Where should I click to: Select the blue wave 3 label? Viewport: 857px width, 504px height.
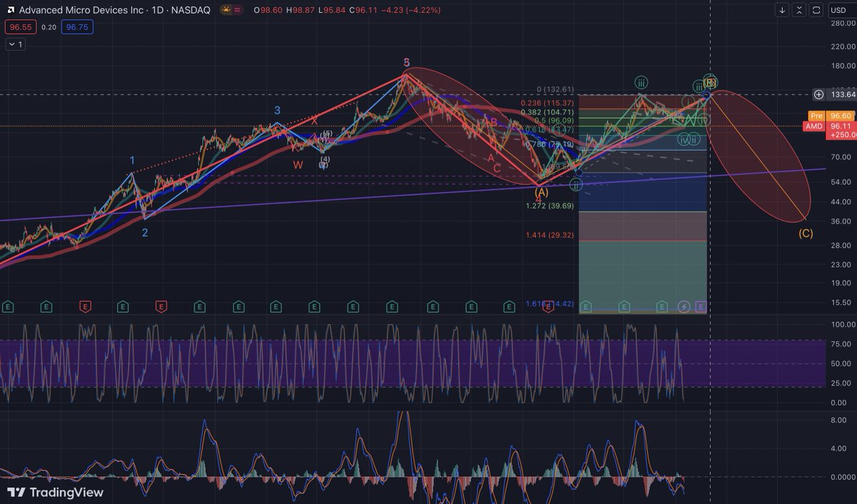click(277, 111)
